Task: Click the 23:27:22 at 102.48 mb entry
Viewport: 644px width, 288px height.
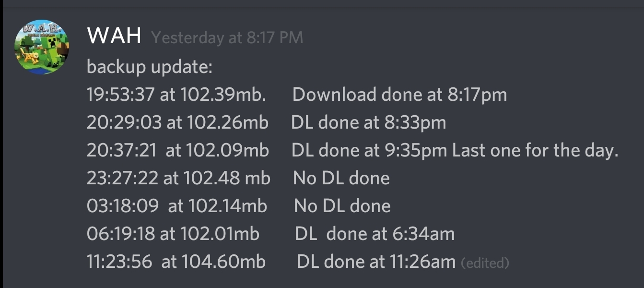Action: 178,178
